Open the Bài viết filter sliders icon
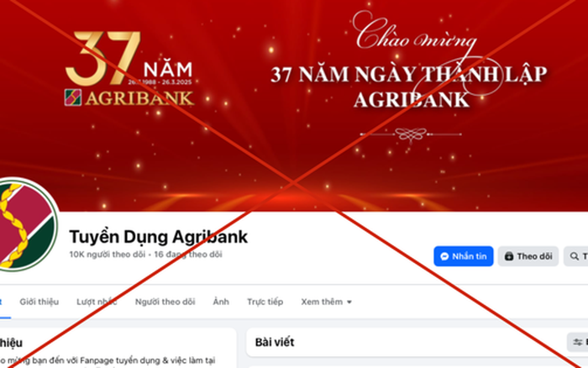This screenshot has width=588, height=368. 578,342
